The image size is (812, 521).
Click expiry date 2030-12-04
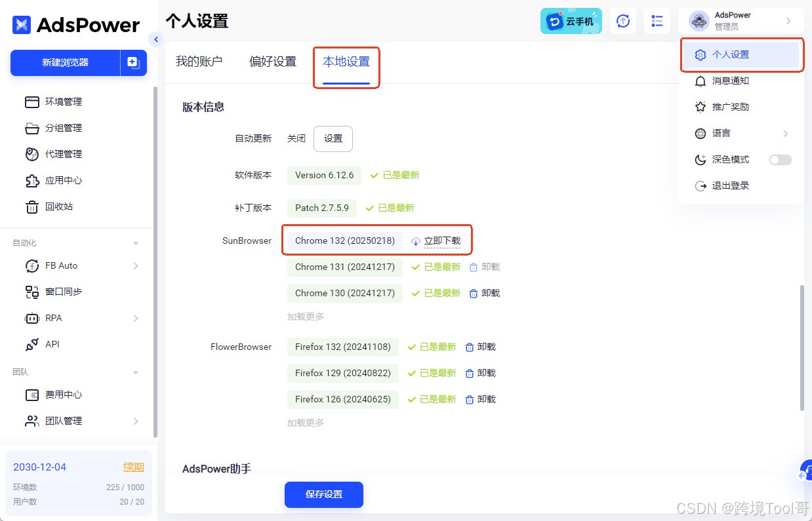point(39,467)
